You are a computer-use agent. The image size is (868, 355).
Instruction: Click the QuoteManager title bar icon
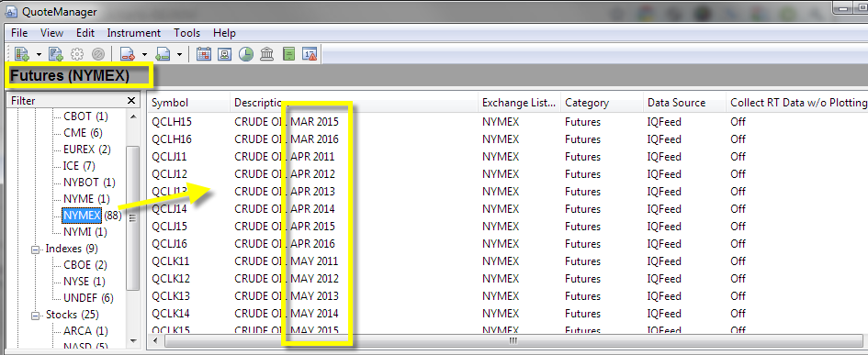coord(10,11)
